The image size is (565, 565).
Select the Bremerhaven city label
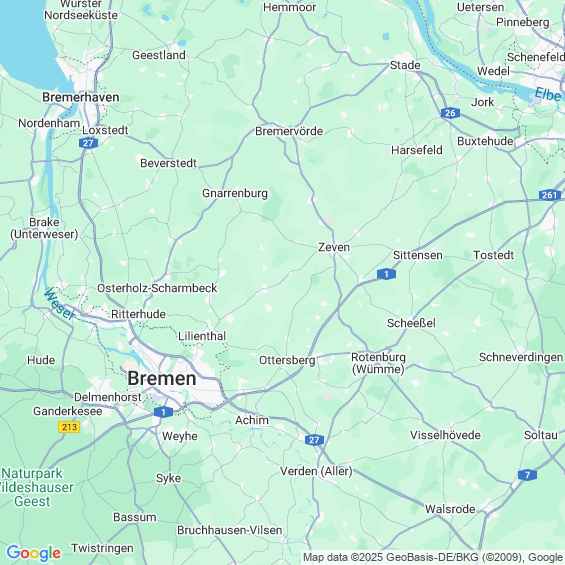point(81,97)
